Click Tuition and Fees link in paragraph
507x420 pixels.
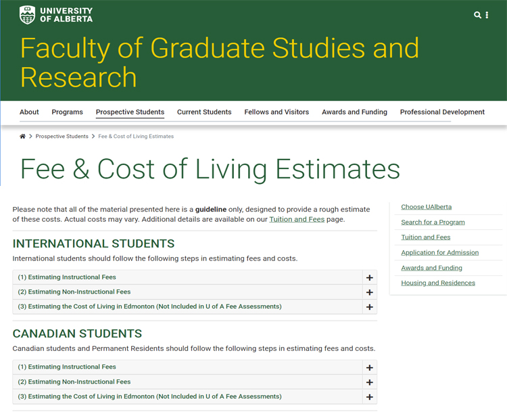coord(297,219)
